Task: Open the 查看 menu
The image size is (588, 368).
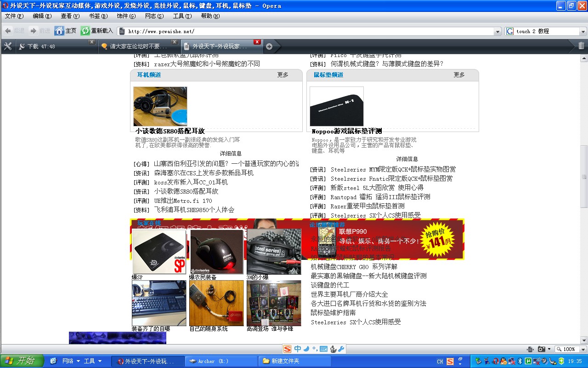Action: point(70,16)
